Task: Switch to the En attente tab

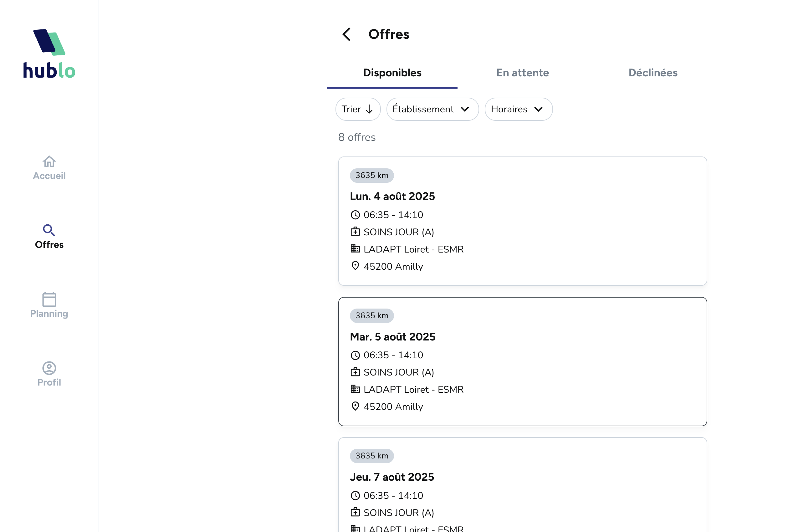Action: tap(523, 73)
